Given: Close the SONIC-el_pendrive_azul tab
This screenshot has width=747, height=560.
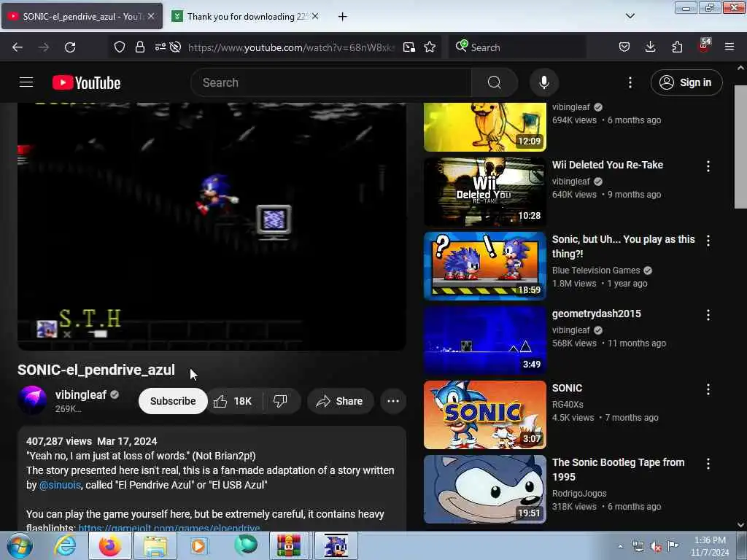Looking at the screenshot, I should [150, 16].
